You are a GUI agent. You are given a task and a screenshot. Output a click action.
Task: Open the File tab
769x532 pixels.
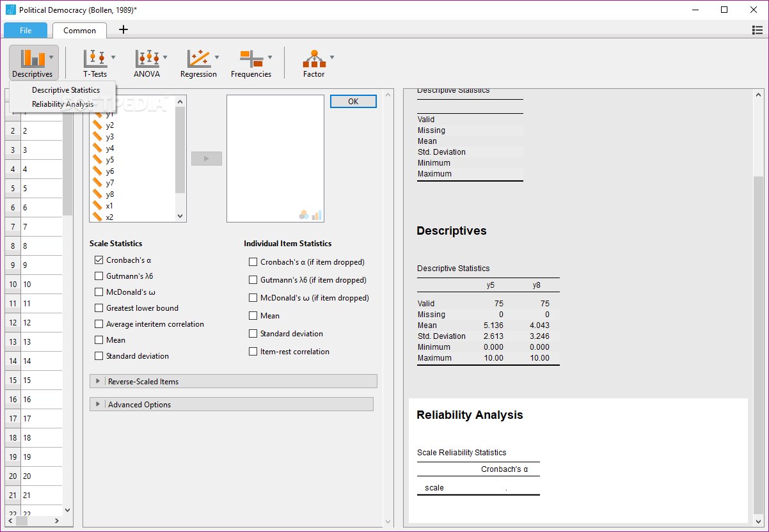pyautogui.click(x=26, y=30)
